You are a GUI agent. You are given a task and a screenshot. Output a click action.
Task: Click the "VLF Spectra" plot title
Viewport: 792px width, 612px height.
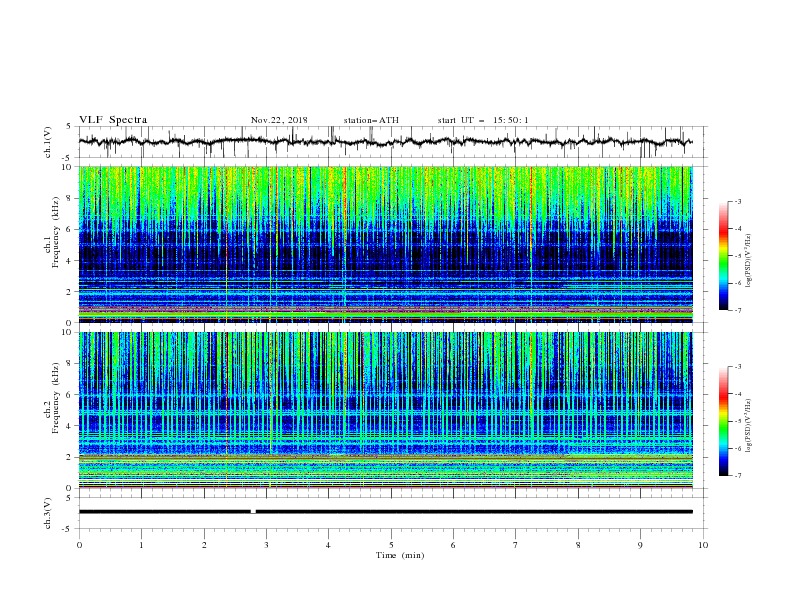click(113, 120)
